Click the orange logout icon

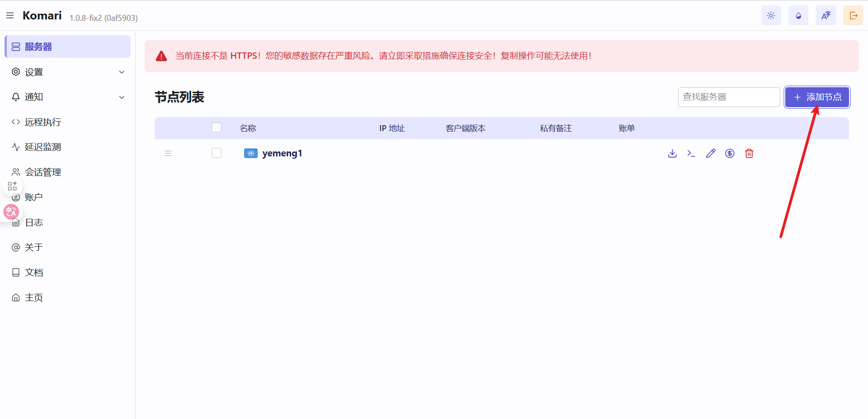pyautogui.click(x=853, y=16)
